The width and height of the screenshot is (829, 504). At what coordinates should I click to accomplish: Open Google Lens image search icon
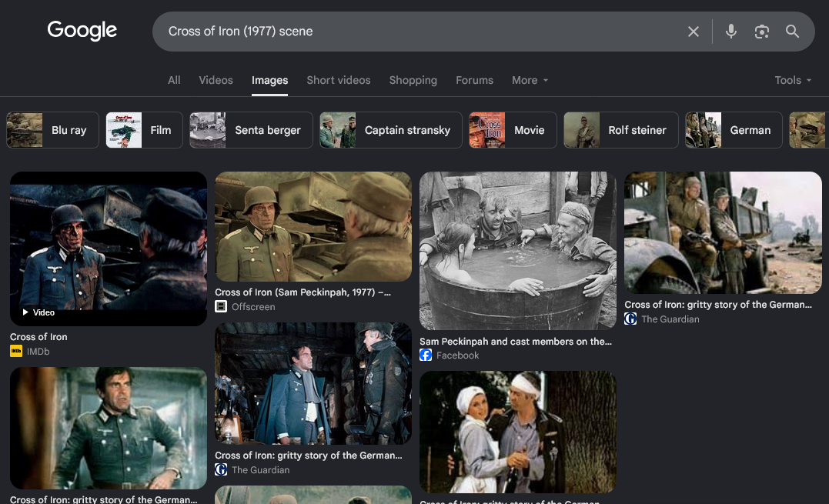(761, 32)
